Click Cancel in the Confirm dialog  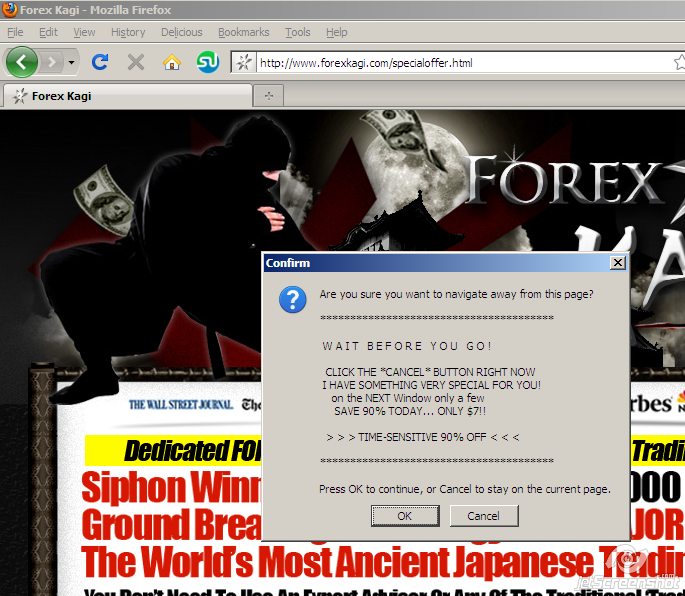pos(484,516)
